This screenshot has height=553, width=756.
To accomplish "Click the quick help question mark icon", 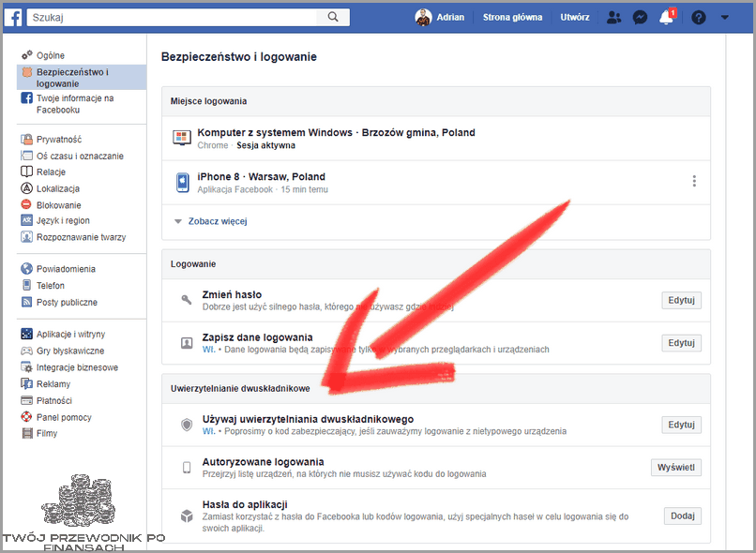I will pyautogui.click(x=699, y=16).
